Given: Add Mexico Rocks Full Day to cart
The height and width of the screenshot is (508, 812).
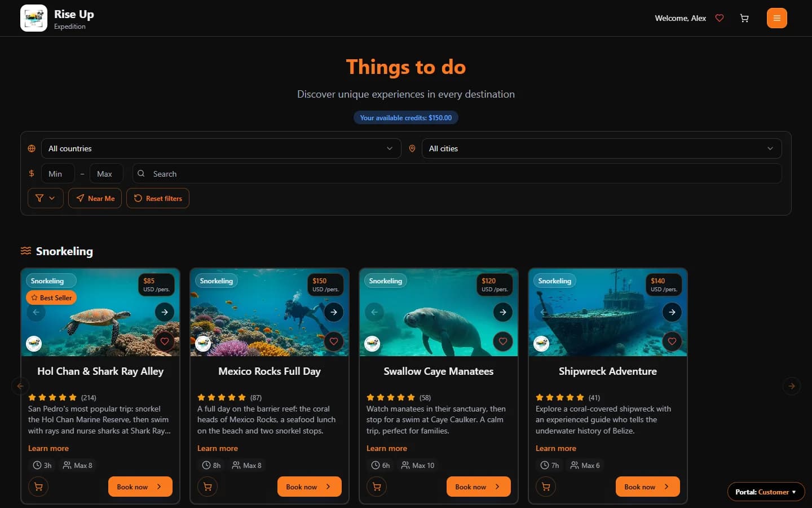Looking at the screenshot, I should 208,487.
